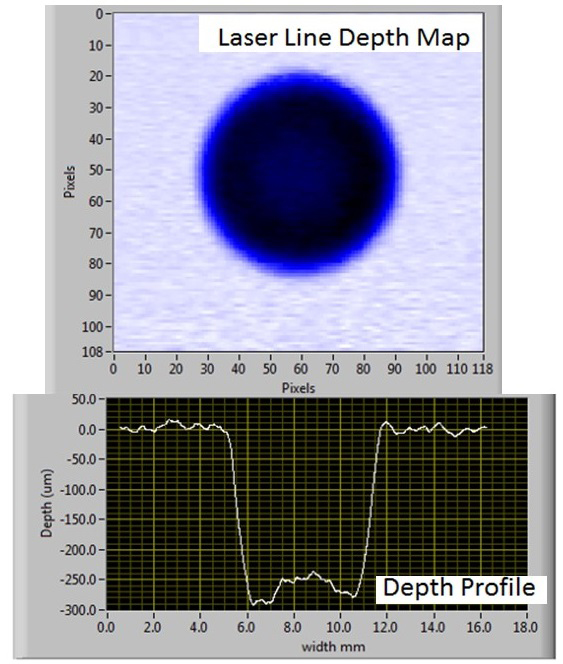Select the 118 maximum on the horizontal pixel axis
The height and width of the screenshot is (664, 563).
484,369
